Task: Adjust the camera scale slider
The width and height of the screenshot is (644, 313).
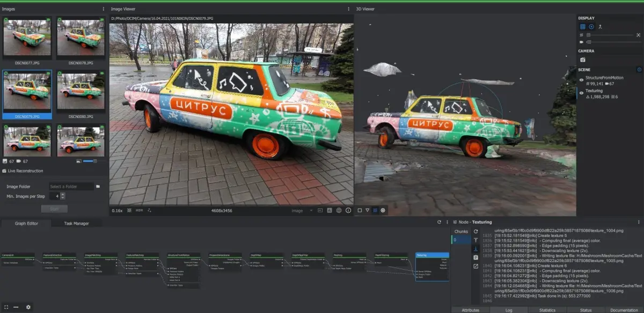Action: [613, 42]
